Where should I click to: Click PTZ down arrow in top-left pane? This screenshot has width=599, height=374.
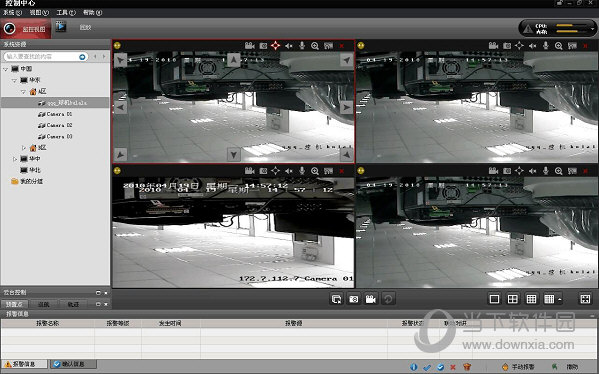tap(234, 155)
